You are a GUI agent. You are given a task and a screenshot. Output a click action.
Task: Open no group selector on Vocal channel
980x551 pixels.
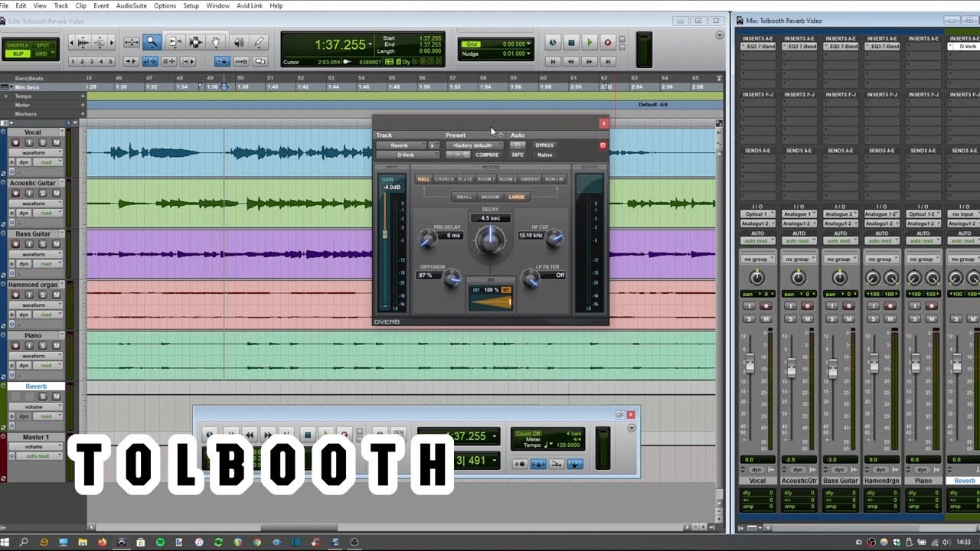[757, 259]
